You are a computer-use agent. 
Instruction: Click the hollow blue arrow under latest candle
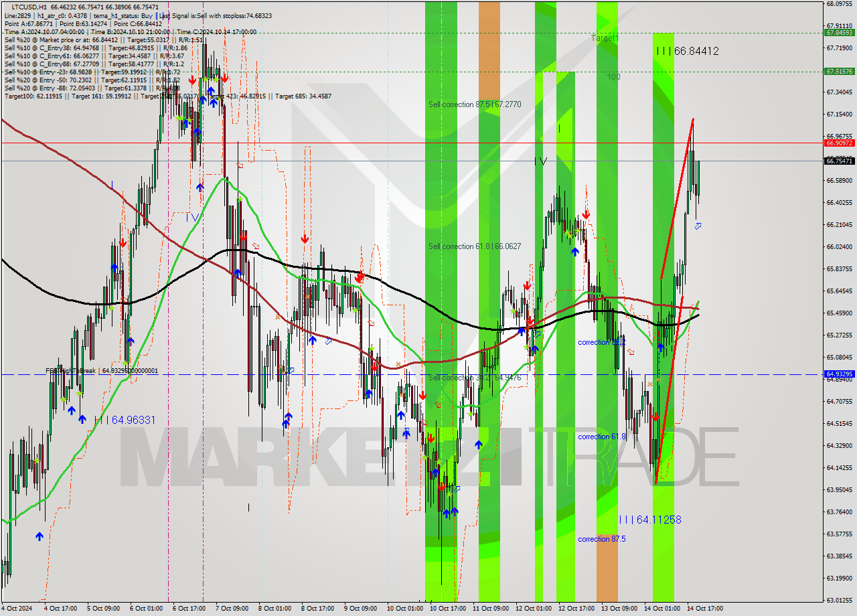(x=698, y=226)
